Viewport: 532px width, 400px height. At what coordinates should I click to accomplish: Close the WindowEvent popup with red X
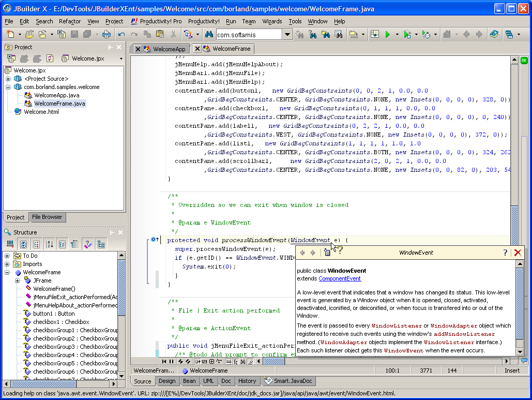click(x=518, y=253)
